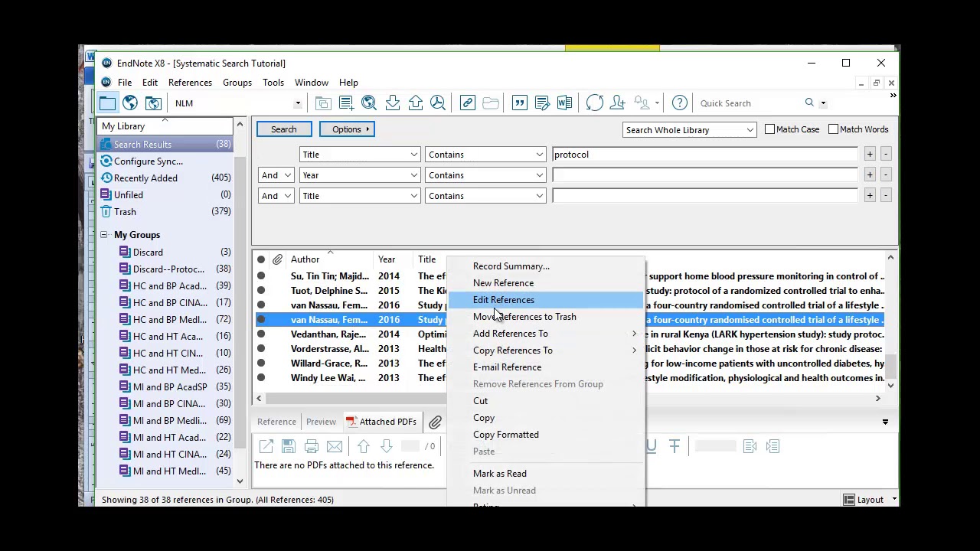This screenshot has height=551, width=980.
Task: Click the paperclip Attach File icon
Action: tap(435, 422)
